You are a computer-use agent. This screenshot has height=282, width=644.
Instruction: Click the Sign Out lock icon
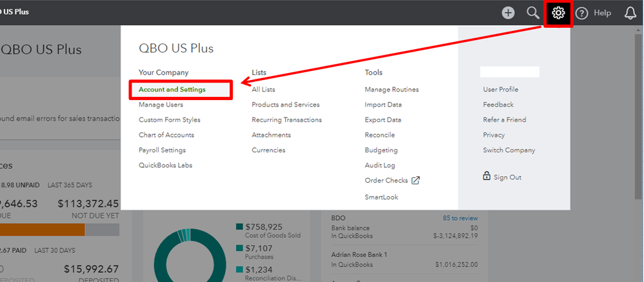487,176
